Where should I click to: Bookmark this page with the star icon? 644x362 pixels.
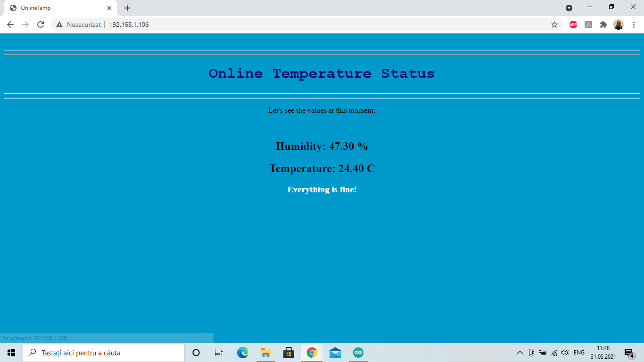[x=554, y=25]
